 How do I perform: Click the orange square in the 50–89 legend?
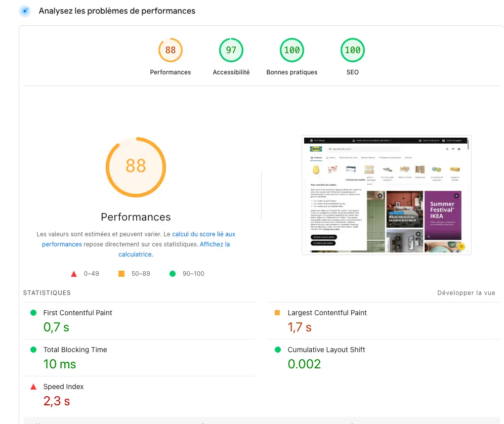121,273
